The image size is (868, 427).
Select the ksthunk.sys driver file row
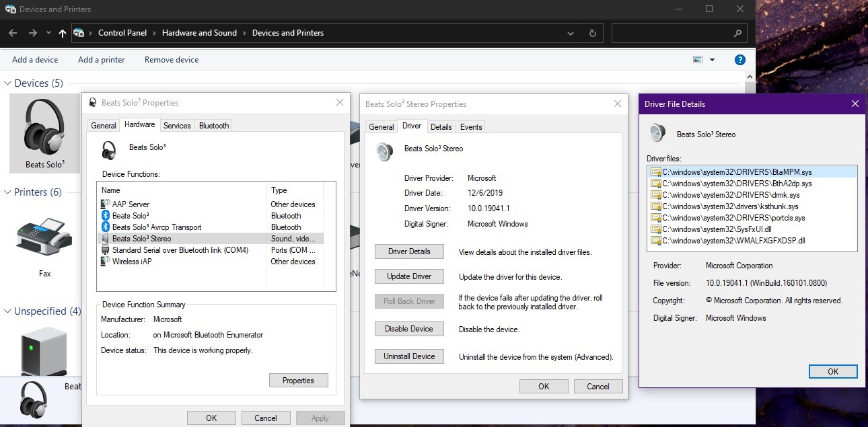tap(752, 206)
